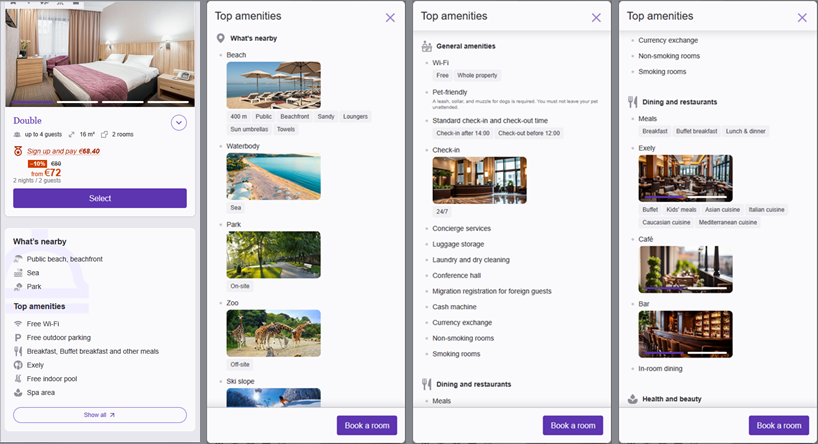The height and width of the screenshot is (444, 818).
Task: Open the Check-in lobby photo
Action: (x=479, y=180)
